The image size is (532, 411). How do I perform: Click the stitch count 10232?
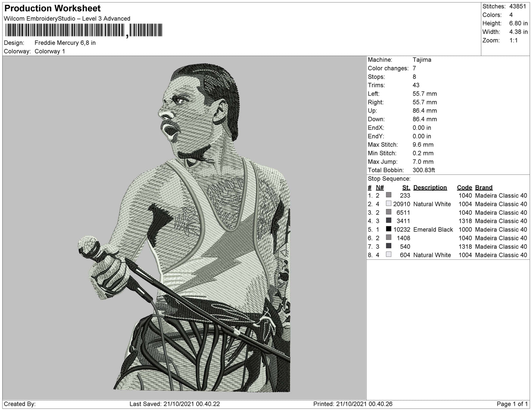[x=402, y=229]
